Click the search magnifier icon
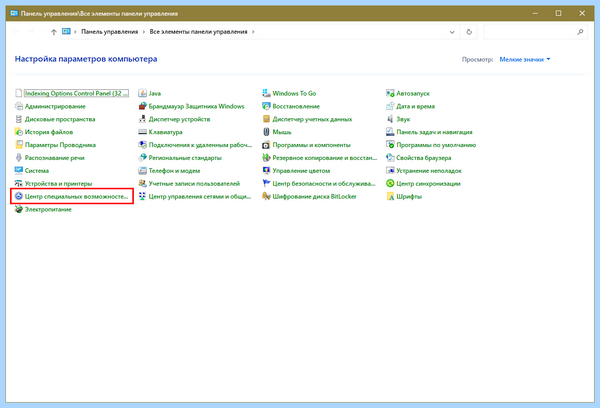600x408 pixels. click(x=580, y=32)
